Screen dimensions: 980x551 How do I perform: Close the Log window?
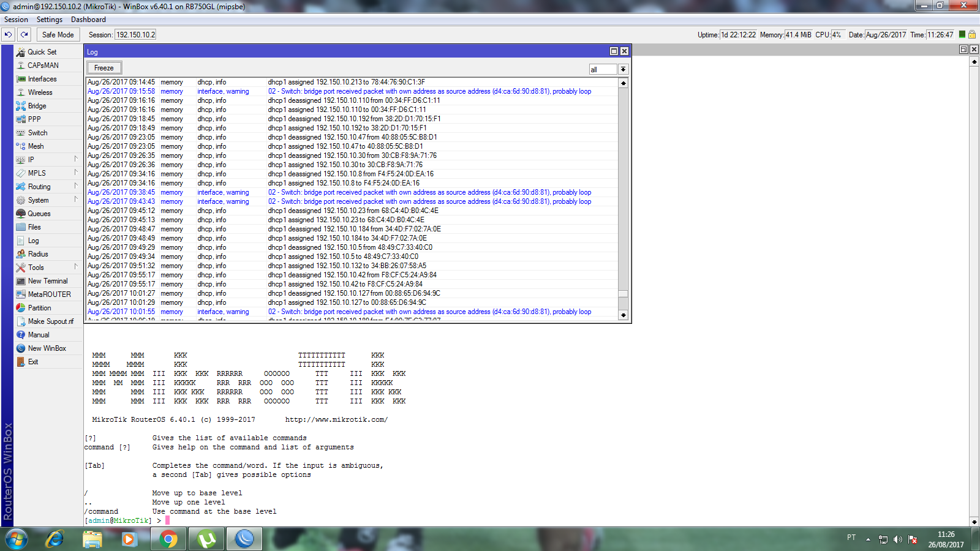[x=624, y=51]
